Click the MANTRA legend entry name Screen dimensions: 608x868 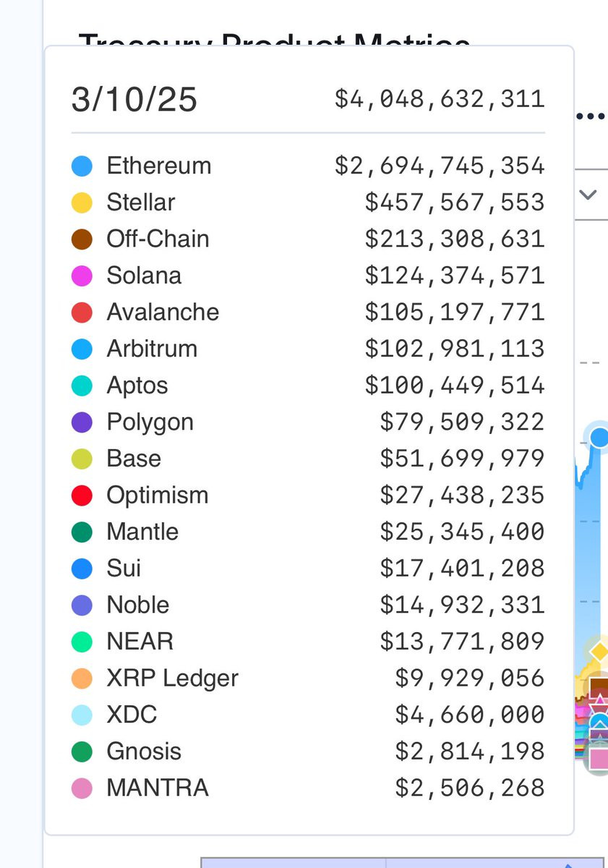point(158,788)
